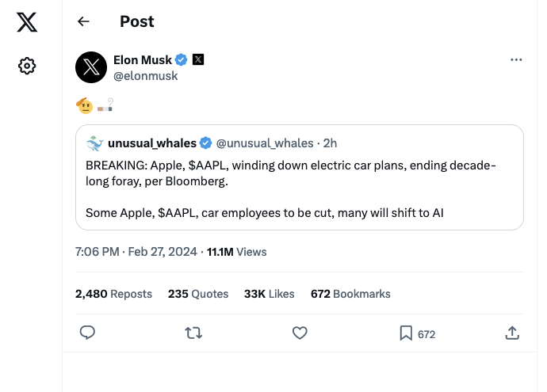Click Elon Musk's profile avatar
547x392 pixels.
click(x=91, y=67)
